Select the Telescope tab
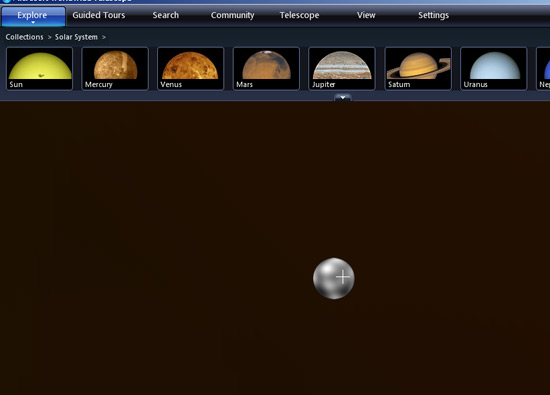Image resolution: width=550 pixels, height=395 pixels. 299,15
